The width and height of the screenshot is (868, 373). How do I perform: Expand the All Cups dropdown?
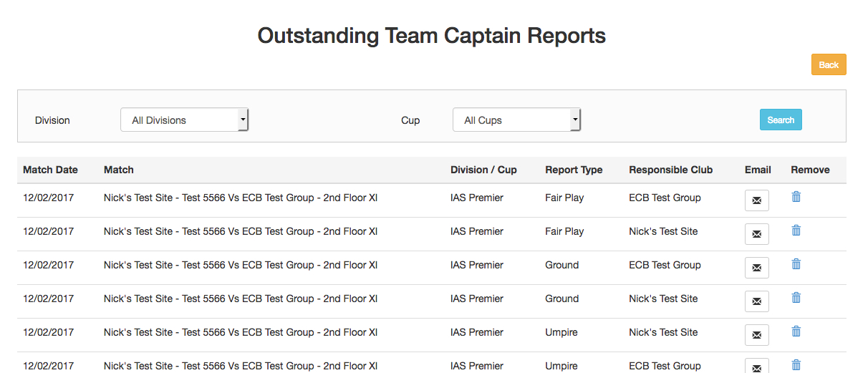click(516, 120)
